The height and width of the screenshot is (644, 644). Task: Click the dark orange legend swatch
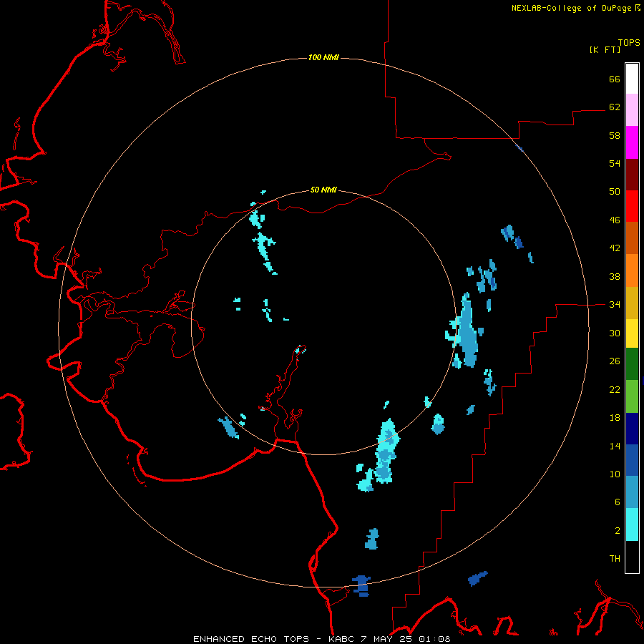(x=632, y=238)
